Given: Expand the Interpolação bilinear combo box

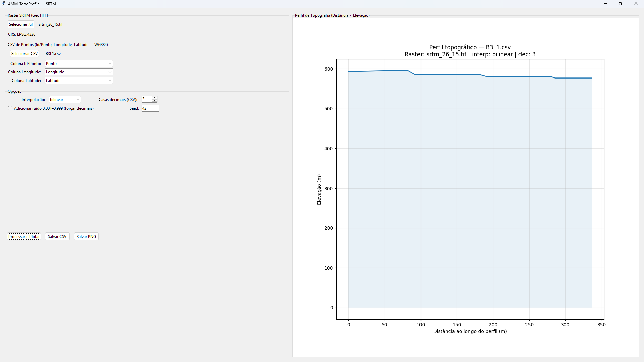Looking at the screenshot, I should [x=65, y=100].
